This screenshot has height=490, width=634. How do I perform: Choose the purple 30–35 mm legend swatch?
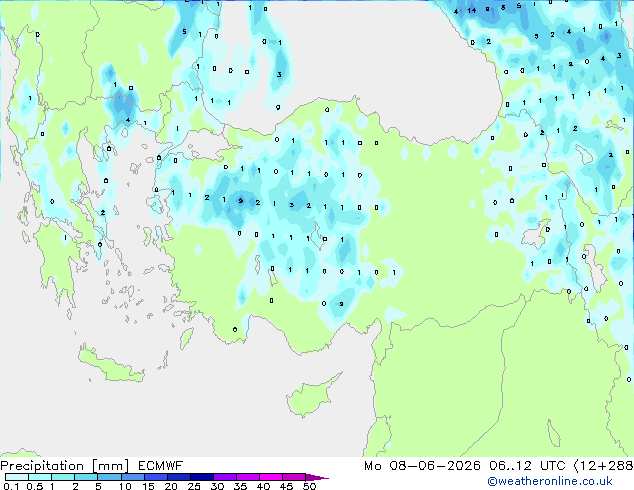[x=224, y=477]
